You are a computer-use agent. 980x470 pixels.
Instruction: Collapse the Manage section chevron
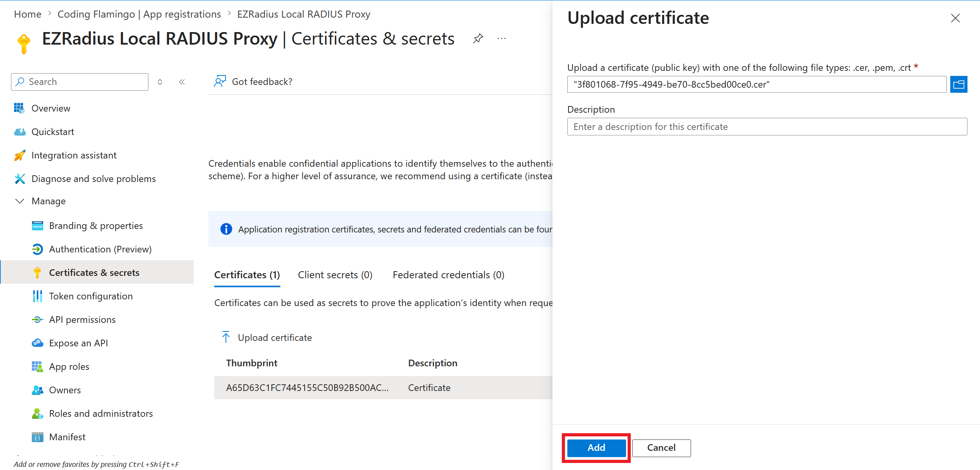[20, 201]
